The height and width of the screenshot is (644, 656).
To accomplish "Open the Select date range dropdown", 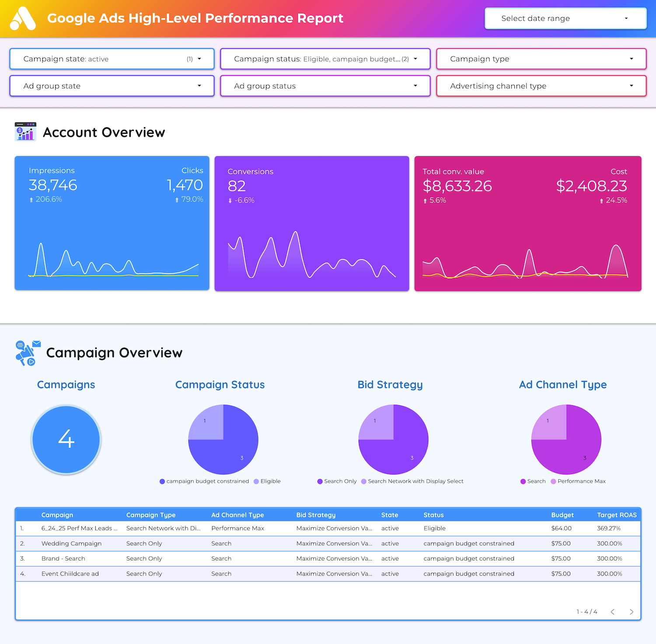I will [565, 18].
